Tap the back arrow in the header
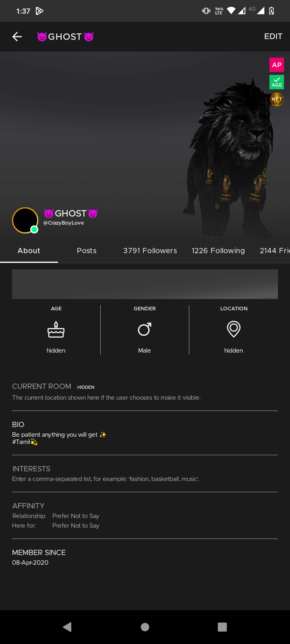Viewport: 290px width, 644px height. (17, 37)
